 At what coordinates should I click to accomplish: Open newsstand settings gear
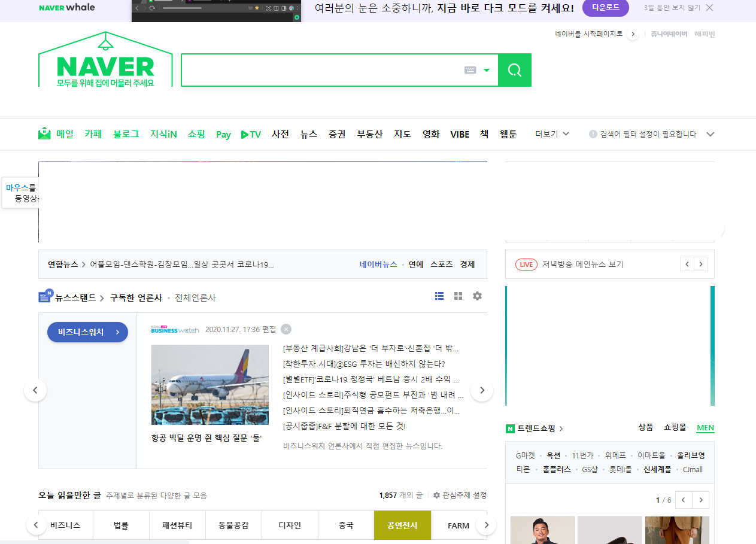click(477, 296)
